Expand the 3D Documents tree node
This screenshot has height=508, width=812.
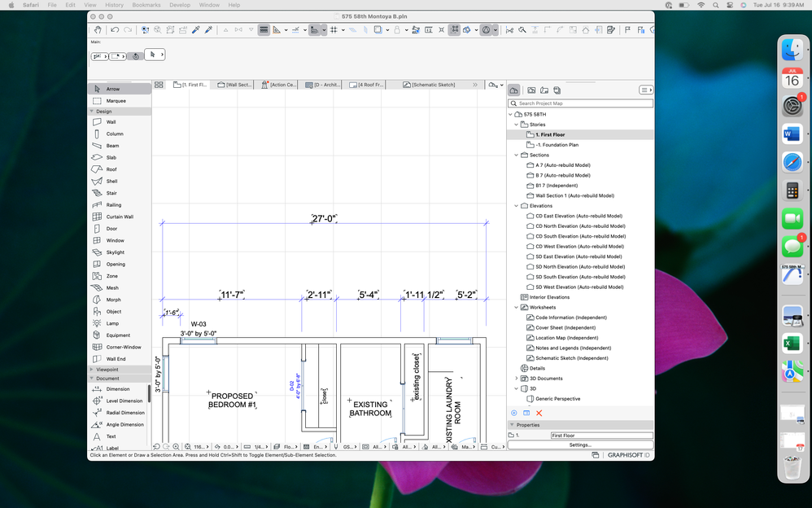pos(516,379)
